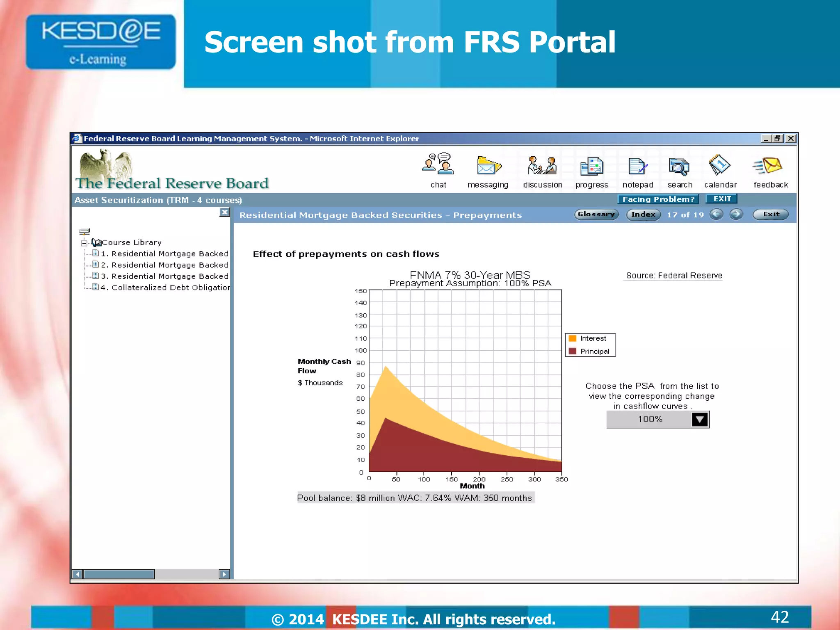Click the 100% PSA selection field
Viewport: 840px width, 630px height.
649,419
